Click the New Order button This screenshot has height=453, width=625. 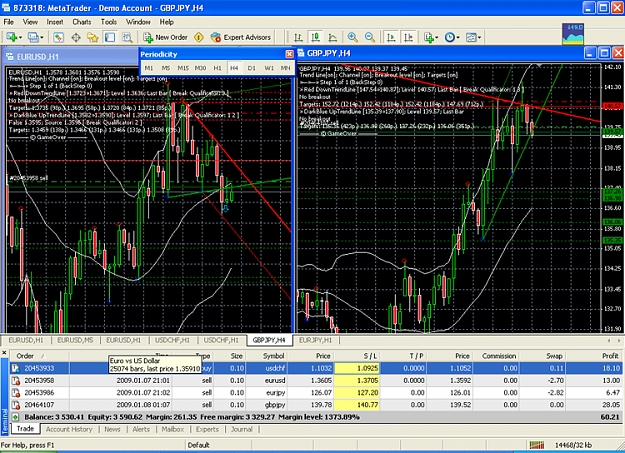(165, 37)
